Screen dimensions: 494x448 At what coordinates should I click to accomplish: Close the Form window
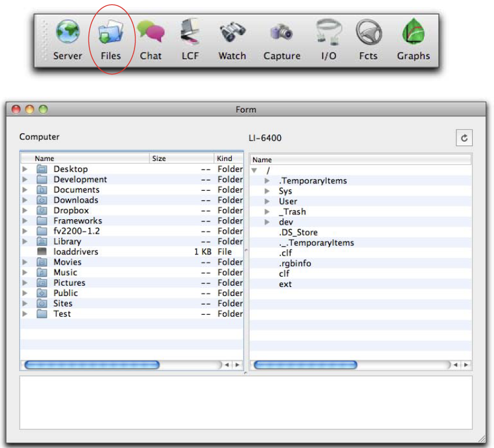(16, 110)
